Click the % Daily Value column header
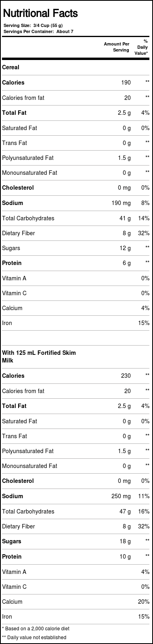 coord(141,47)
